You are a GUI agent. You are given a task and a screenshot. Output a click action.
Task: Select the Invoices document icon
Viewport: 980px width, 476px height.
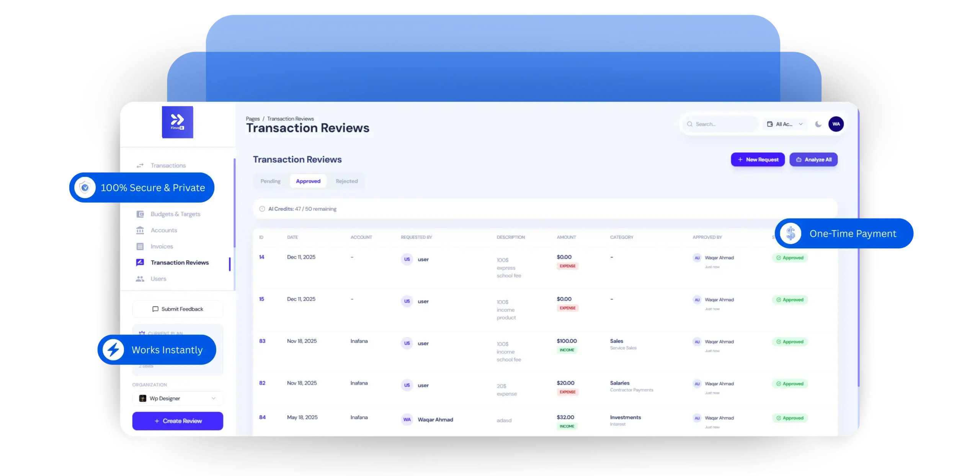click(x=140, y=246)
